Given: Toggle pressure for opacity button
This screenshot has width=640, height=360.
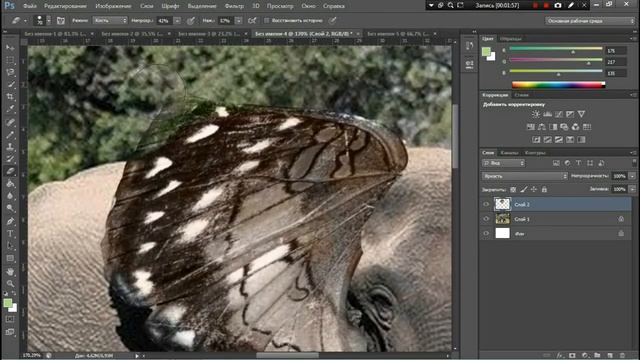Looking at the screenshot, I should (x=190, y=20).
